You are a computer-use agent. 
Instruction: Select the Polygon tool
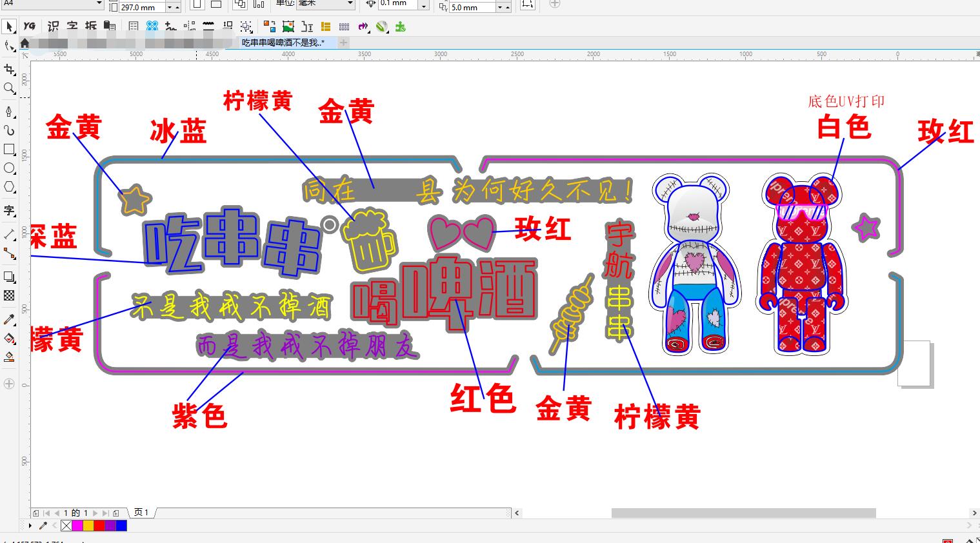9,187
